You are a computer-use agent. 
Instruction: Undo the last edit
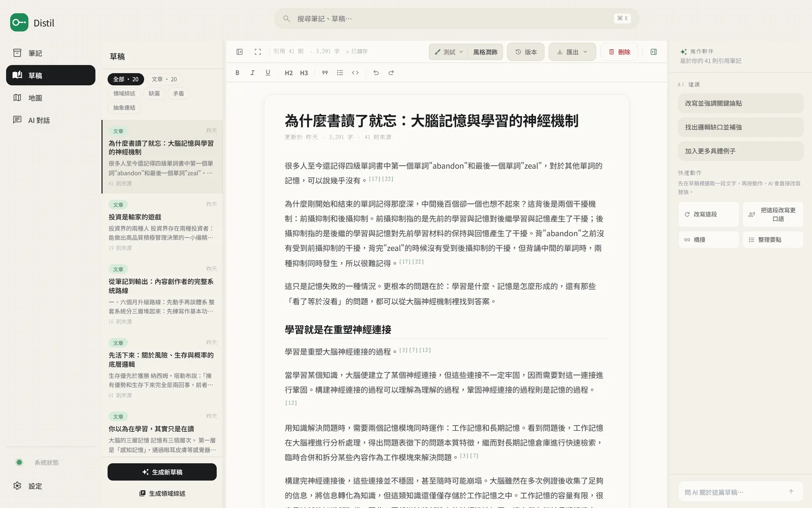click(376, 73)
